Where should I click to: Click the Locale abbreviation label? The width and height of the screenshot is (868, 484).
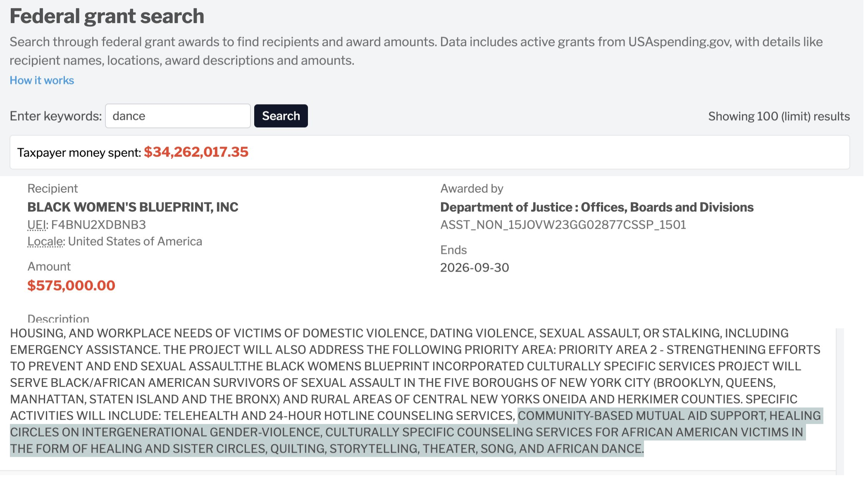45,241
